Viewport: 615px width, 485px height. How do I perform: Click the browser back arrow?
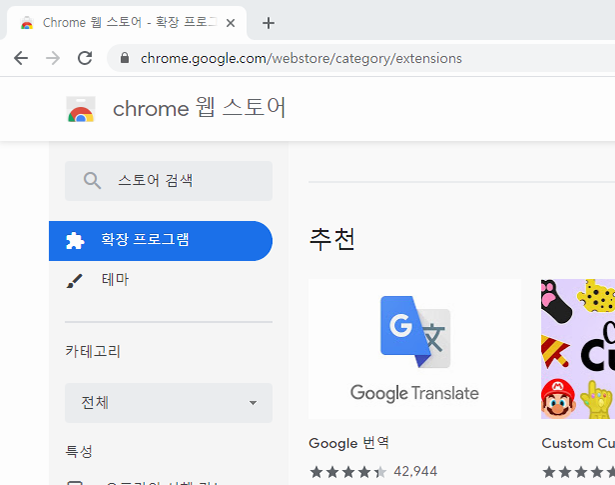pos(21,58)
